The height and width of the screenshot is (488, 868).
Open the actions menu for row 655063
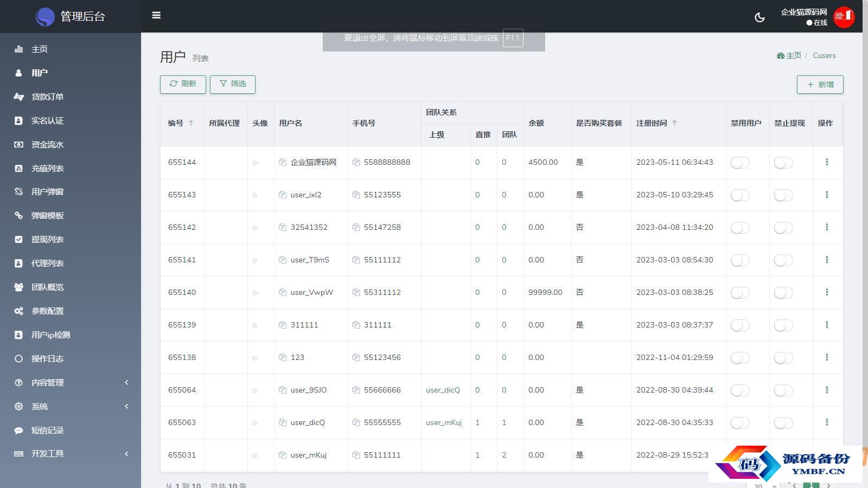coord(827,422)
